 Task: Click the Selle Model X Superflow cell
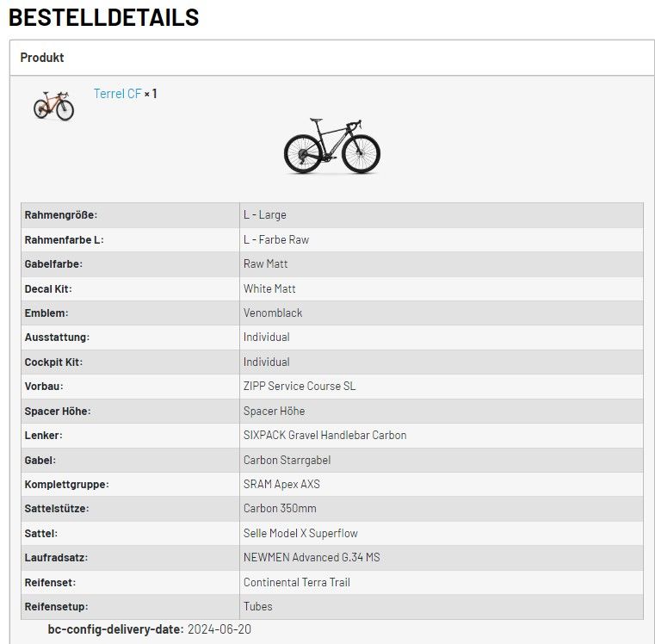pos(300,533)
